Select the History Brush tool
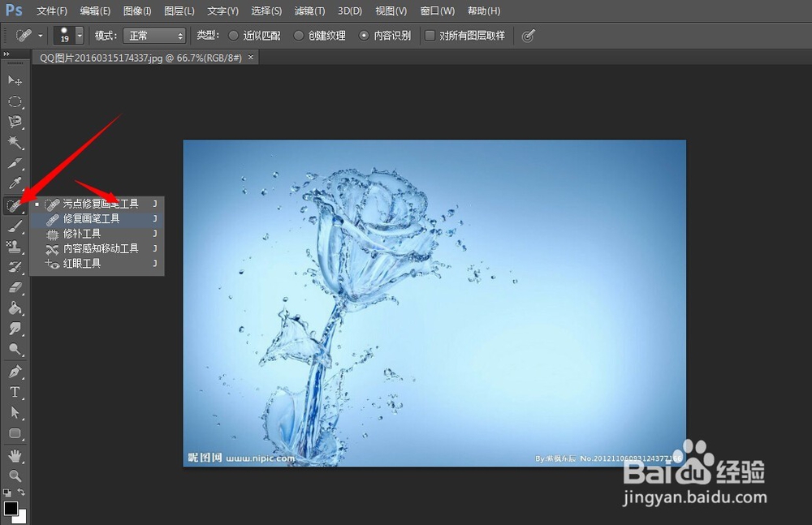 tap(15, 267)
